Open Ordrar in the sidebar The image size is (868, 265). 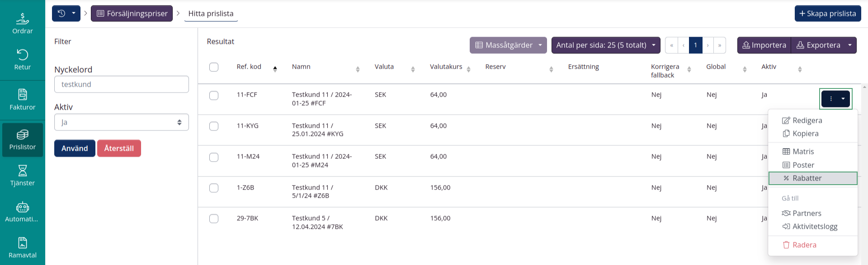click(22, 23)
